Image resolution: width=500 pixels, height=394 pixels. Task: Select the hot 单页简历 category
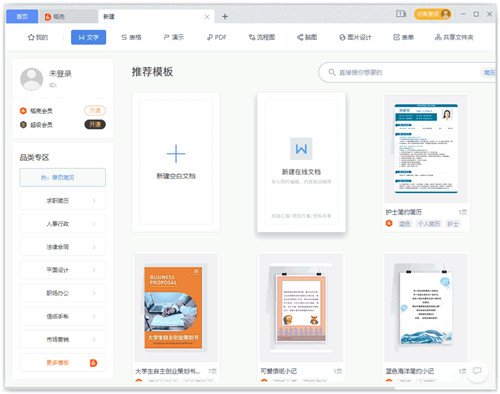point(63,177)
